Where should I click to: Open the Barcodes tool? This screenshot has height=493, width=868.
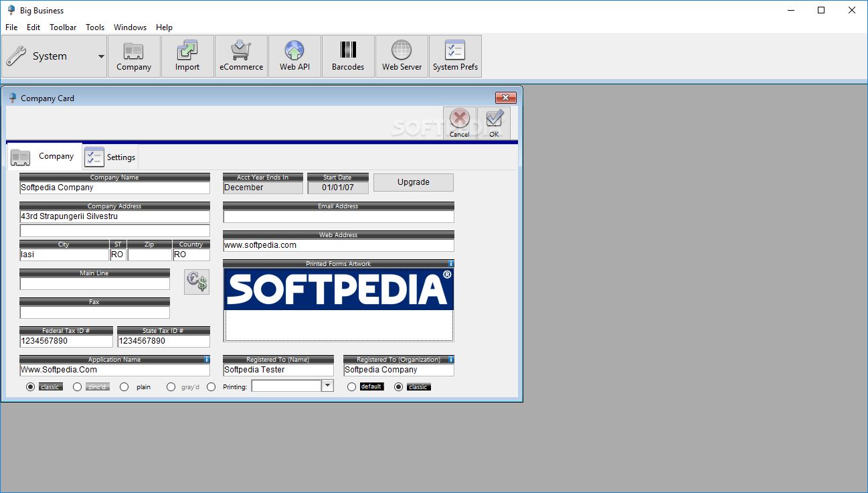coord(348,56)
